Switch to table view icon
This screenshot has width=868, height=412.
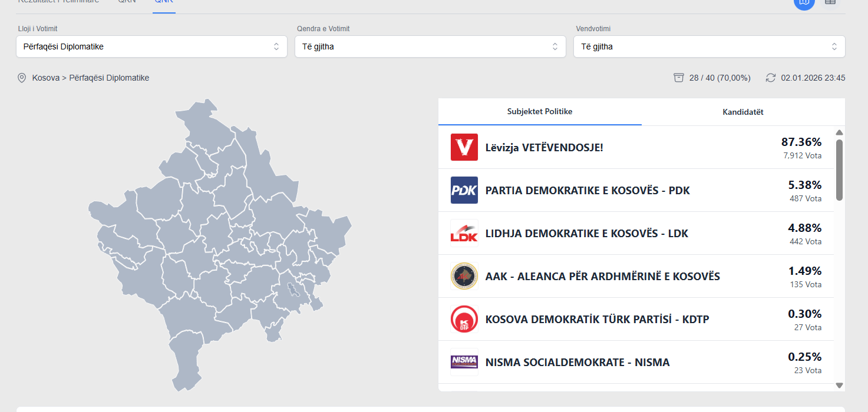(830, 2)
